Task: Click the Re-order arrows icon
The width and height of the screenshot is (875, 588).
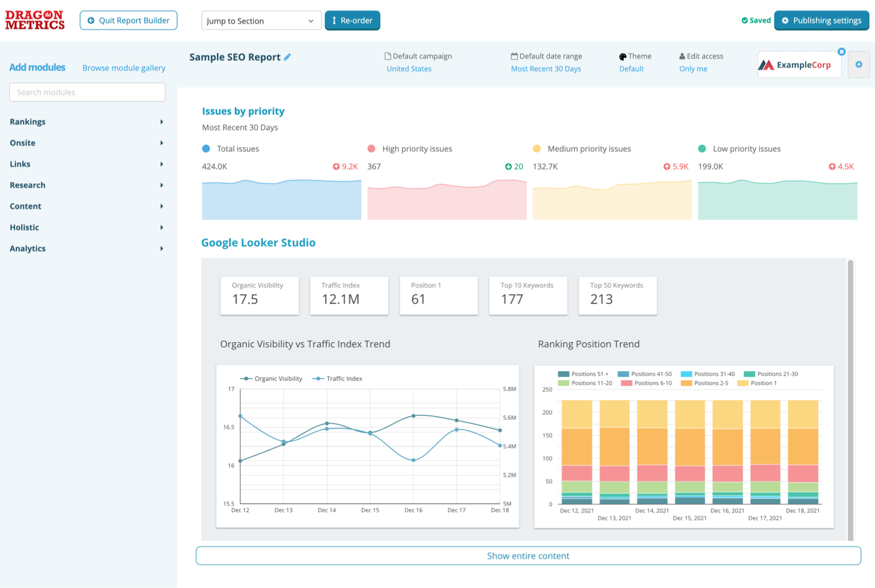Action: [335, 20]
